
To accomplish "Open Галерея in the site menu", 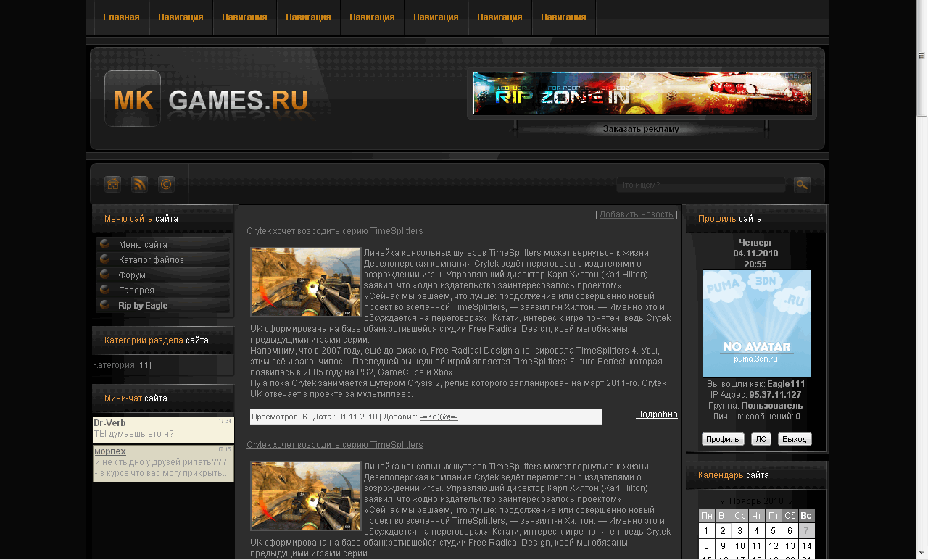I will coord(163,290).
